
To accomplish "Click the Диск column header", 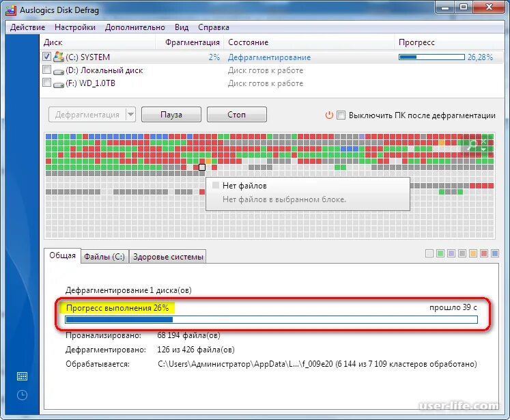I will click(98, 42).
